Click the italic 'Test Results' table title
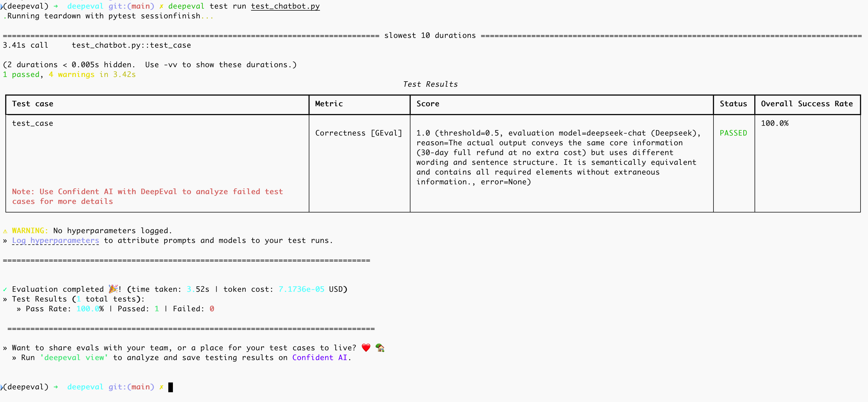This screenshot has width=868, height=402. click(x=430, y=84)
